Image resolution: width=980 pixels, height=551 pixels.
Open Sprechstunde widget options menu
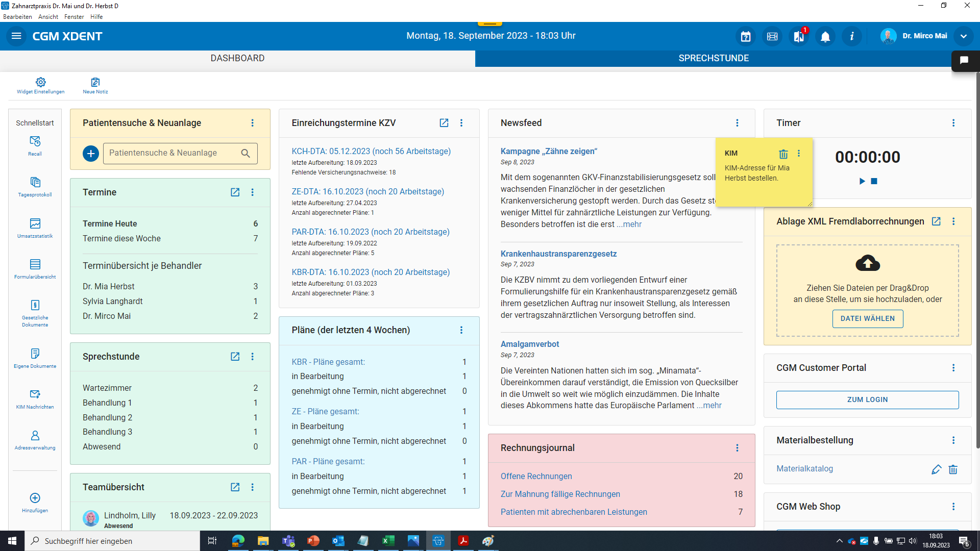coord(252,357)
